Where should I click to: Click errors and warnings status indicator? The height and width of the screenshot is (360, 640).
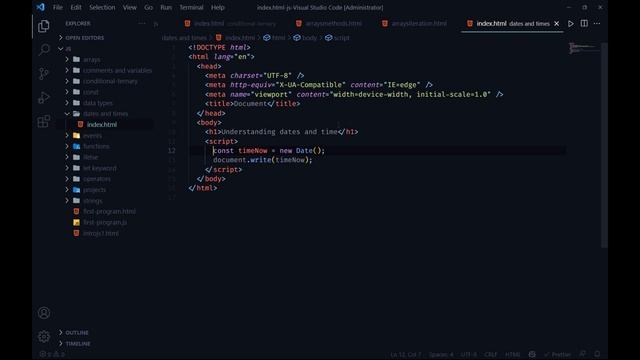click(52, 354)
